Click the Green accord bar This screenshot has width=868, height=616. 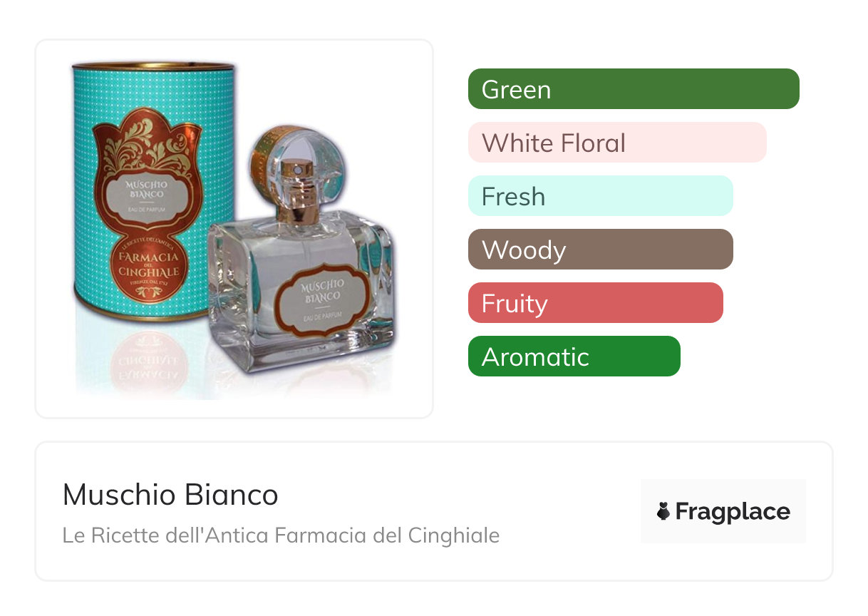[634, 89]
